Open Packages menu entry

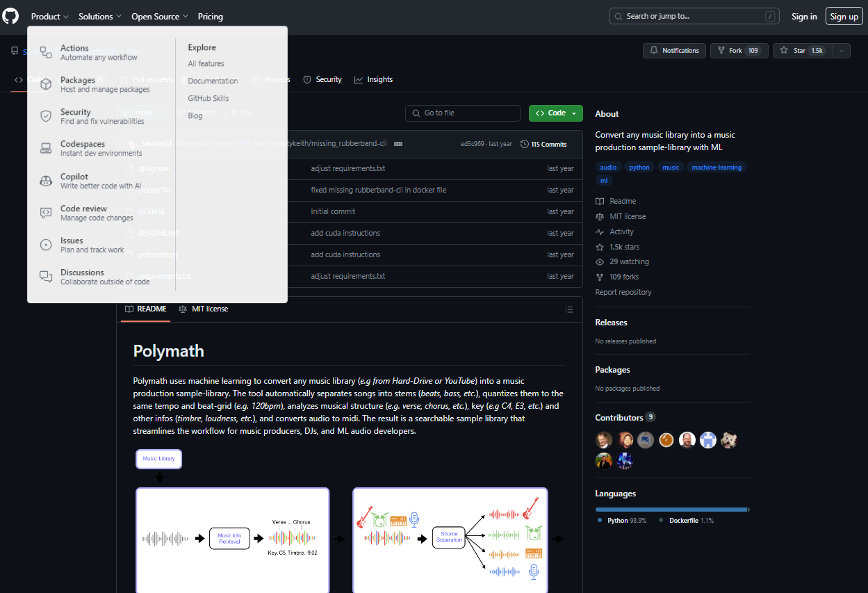[x=105, y=85]
